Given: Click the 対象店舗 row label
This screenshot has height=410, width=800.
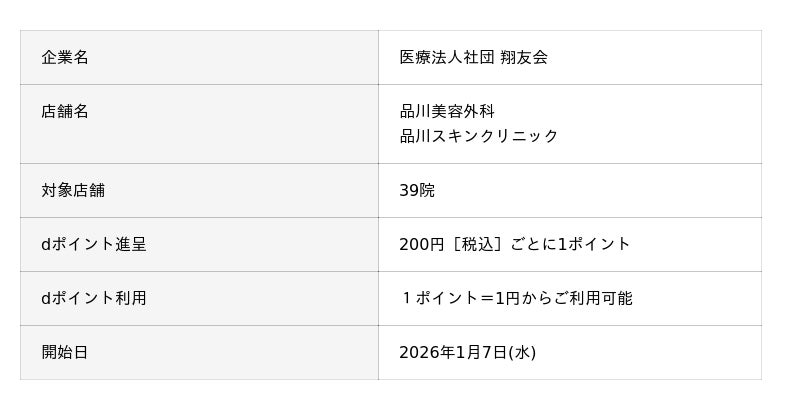Looking at the screenshot, I should [73, 190].
